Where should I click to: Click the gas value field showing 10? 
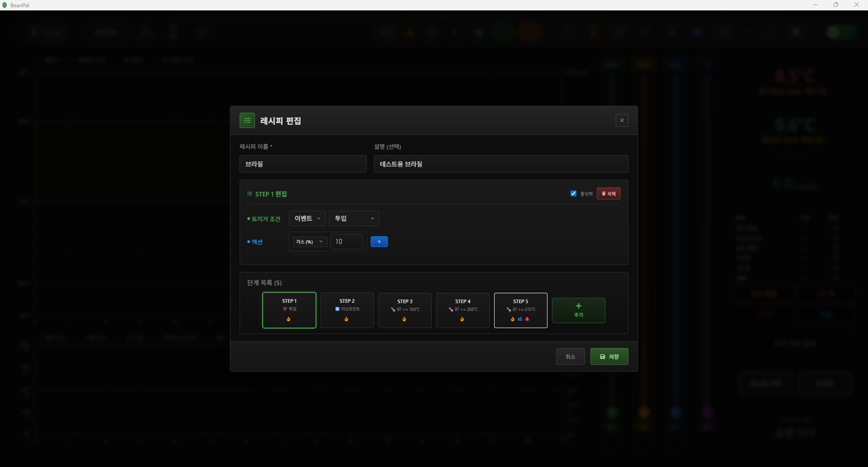point(346,242)
